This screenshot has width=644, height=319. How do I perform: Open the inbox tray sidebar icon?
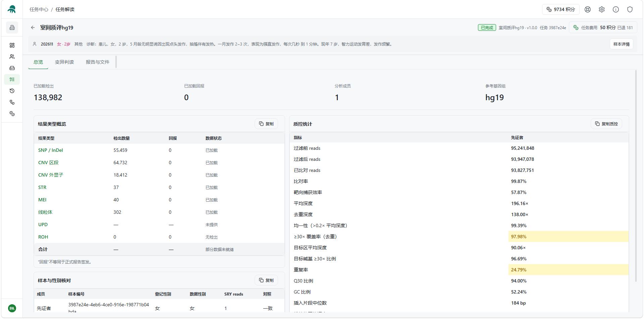click(x=12, y=68)
